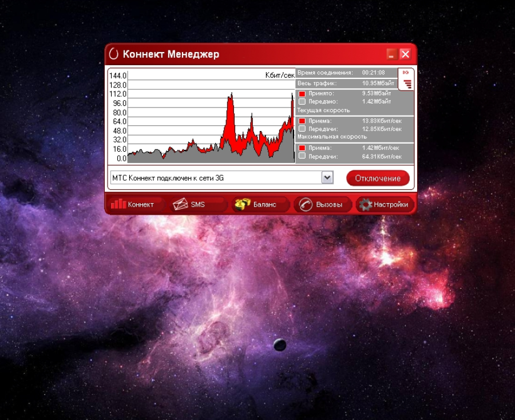Screen dimensions: 515x420
Task: Open the Баланс tab
Action: tap(261, 204)
